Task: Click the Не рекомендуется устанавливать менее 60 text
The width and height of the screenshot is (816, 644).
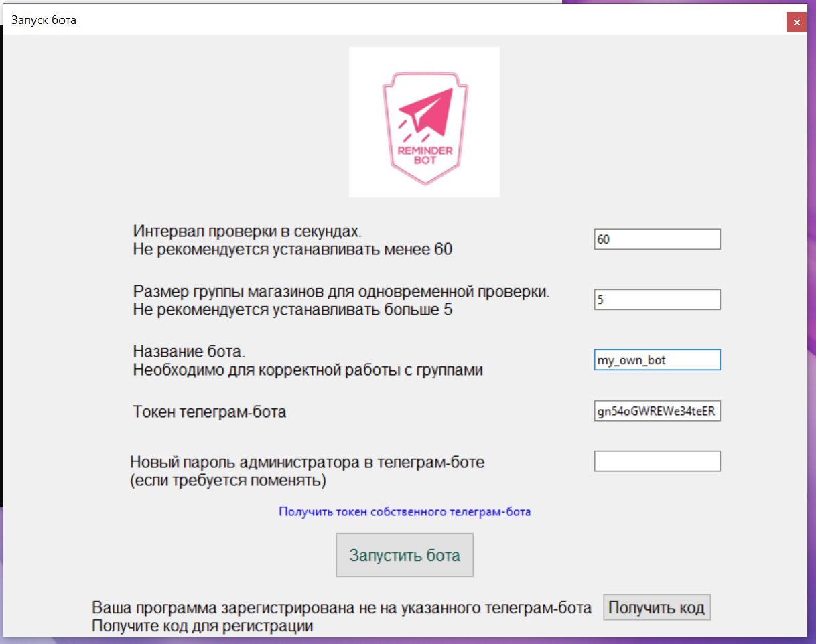Action: point(292,250)
